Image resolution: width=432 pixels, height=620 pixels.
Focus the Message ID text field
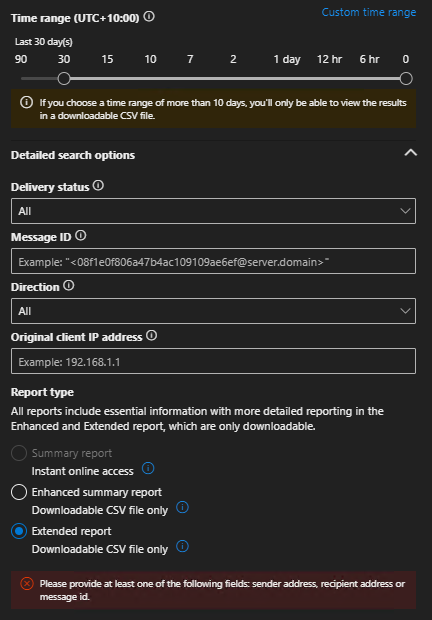(213, 261)
